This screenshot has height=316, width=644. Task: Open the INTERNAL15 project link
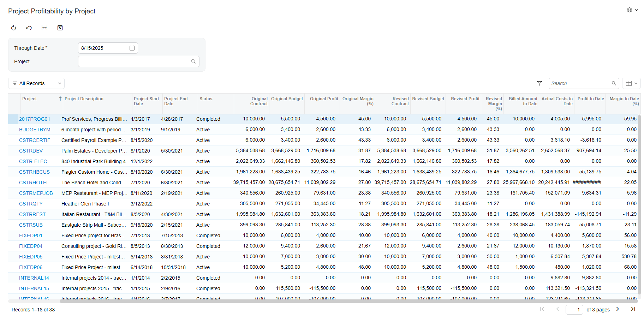34,288
